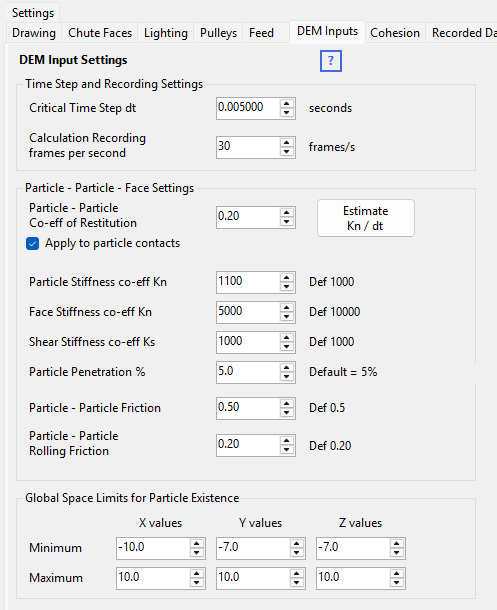Decrease Co-eff of Restitution value
The height and width of the screenshot is (610, 497).
coord(287,222)
